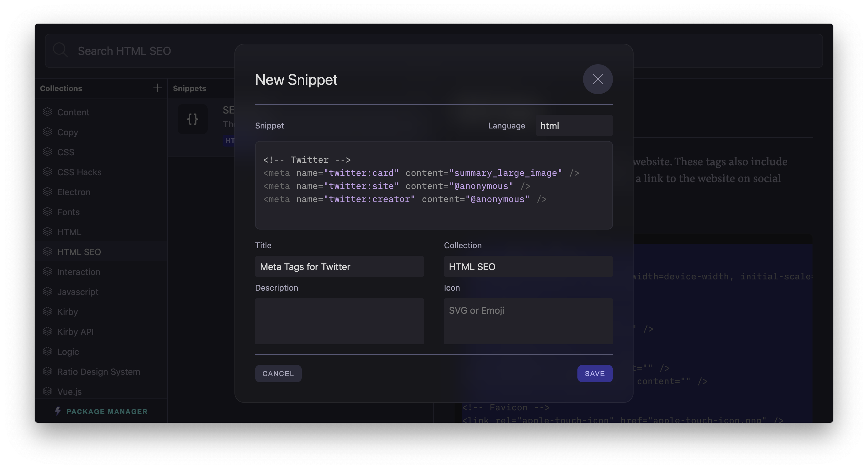Open the Collection HTML SEO selector

click(528, 267)
